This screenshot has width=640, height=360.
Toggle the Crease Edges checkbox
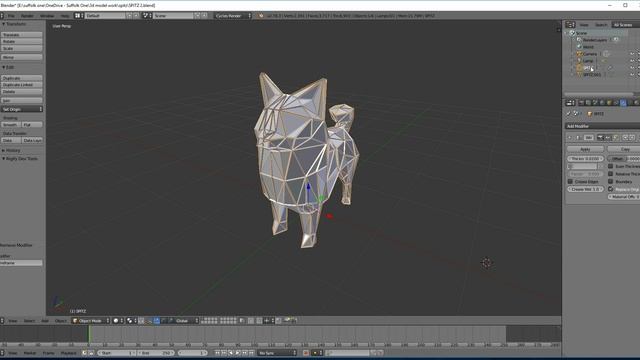click(x=570, y=181)
